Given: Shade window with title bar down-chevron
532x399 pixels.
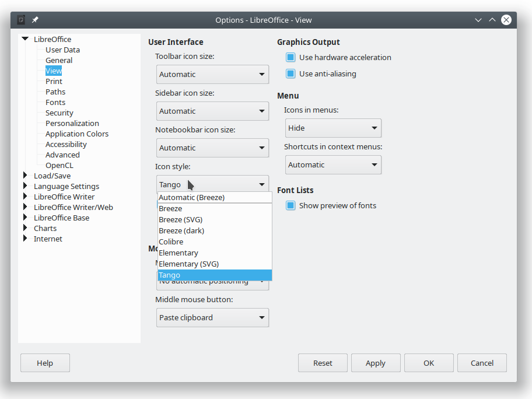Looking at the screenshot, I should coord(478,20).
